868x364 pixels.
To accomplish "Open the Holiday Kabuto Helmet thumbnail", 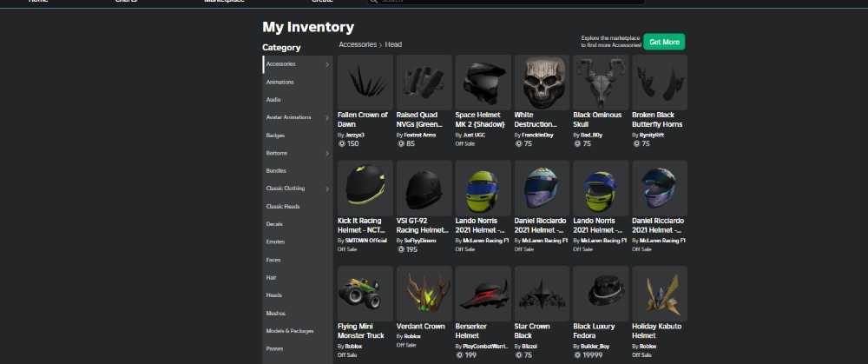I will (660, 294).
